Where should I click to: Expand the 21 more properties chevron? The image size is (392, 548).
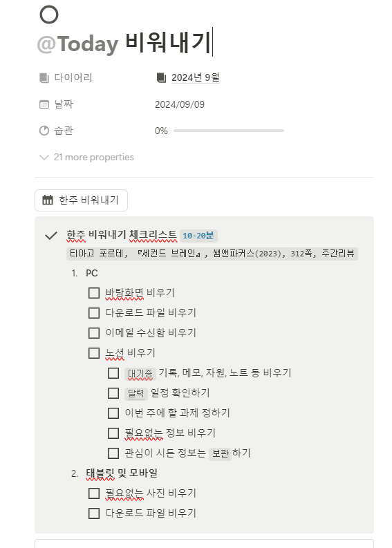[44, 158]
